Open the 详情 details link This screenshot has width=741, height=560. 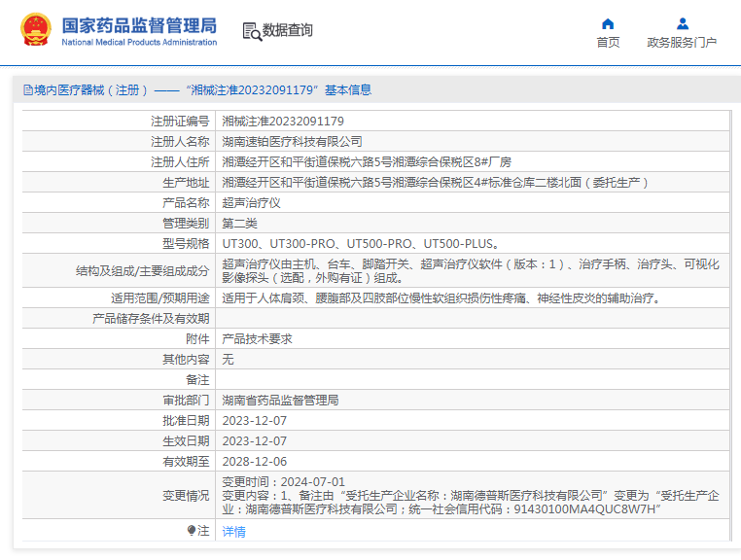233,532
